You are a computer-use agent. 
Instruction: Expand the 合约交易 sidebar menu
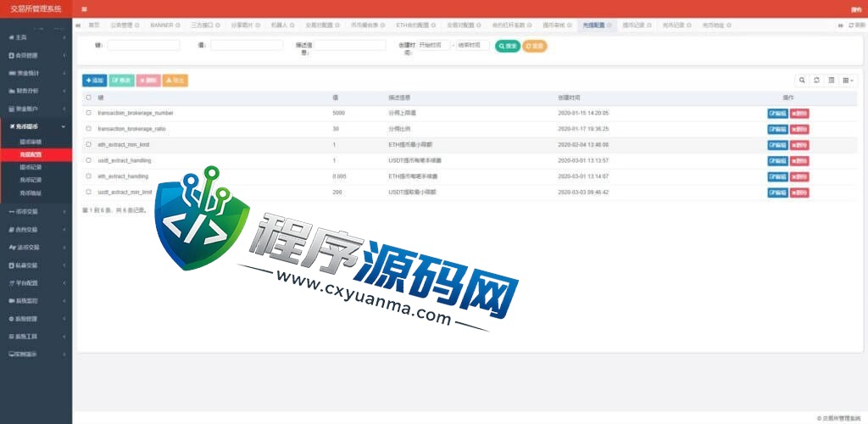pyautogui.click(x=36, y=230)
